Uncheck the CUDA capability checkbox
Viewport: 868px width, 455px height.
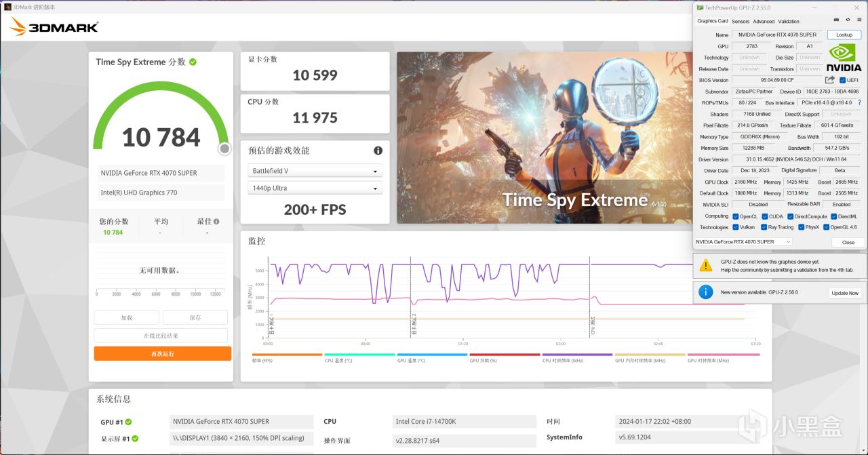pyautogui.click(x=764, y=216)
